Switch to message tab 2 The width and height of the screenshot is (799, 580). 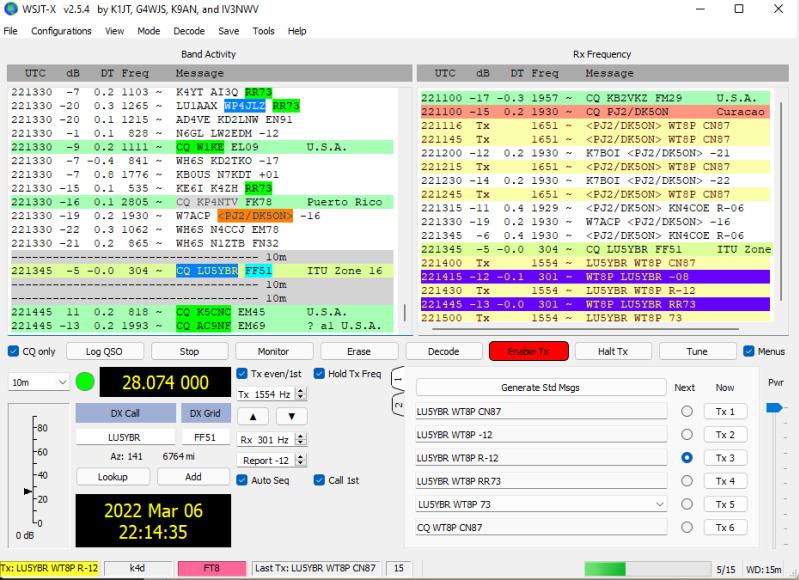(397, 403)
